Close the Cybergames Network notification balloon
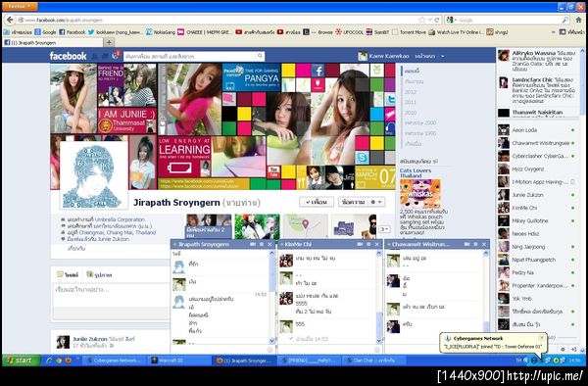The image size is (588, 386). point(541,338)
